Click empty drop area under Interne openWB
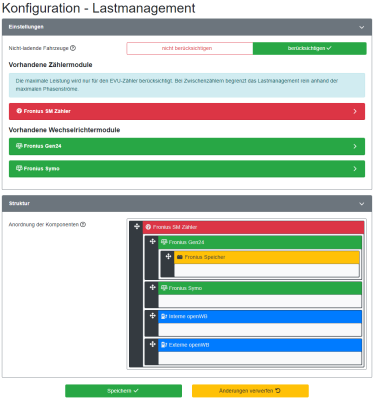The height and width of the screenshot is (400, 374). pyautogui.click(x=260, y=329)
